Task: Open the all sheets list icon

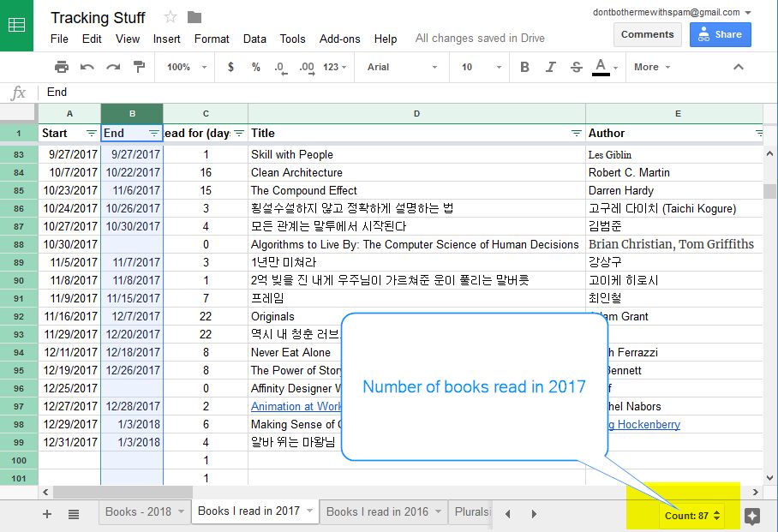Action: point(74,514)
